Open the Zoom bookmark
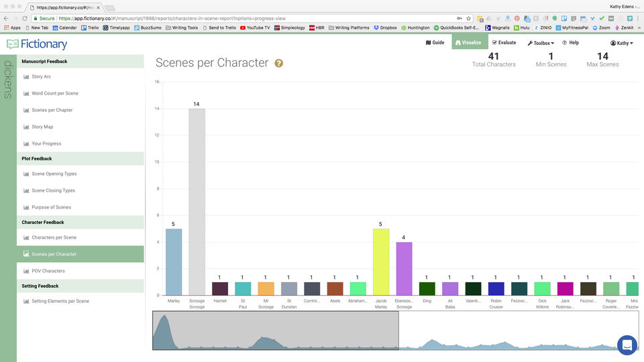 click(x=601, y=27)
